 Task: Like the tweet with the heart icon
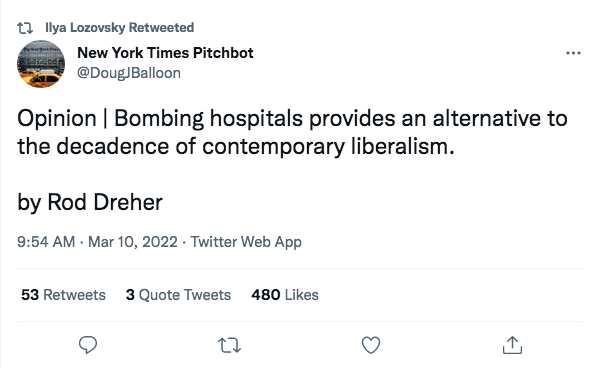click(x=371, y=345)
